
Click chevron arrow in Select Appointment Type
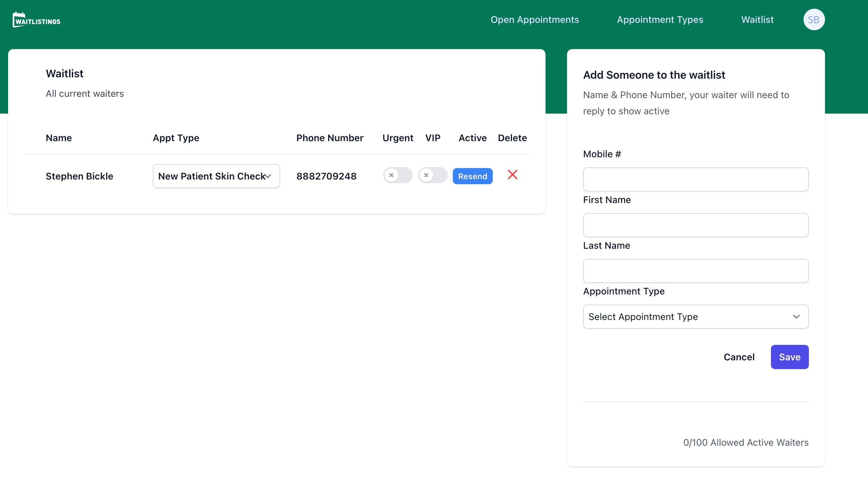[796, 317]
